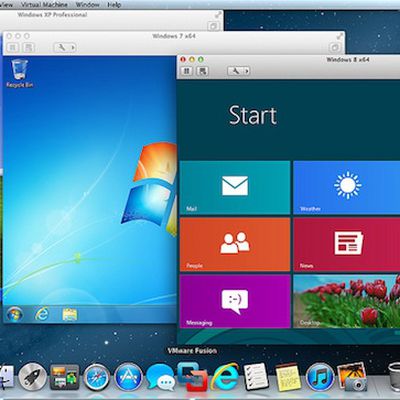Viewport: 400px width, 400px height.
Task: Pause the Windows 7 x64 virtual machine
Action: (x=13, y=47)
